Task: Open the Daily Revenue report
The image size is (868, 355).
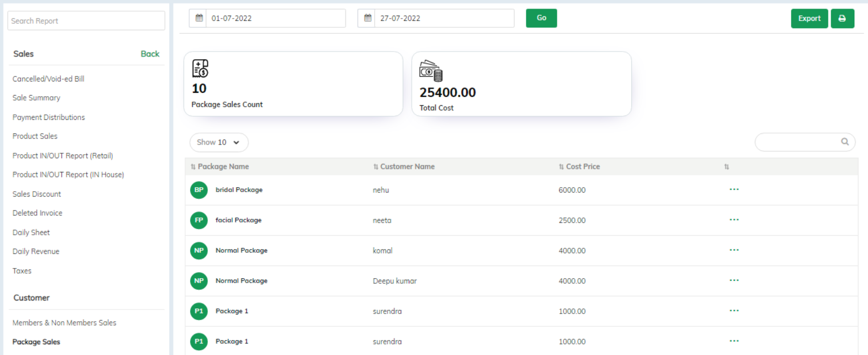Action: 36,251
